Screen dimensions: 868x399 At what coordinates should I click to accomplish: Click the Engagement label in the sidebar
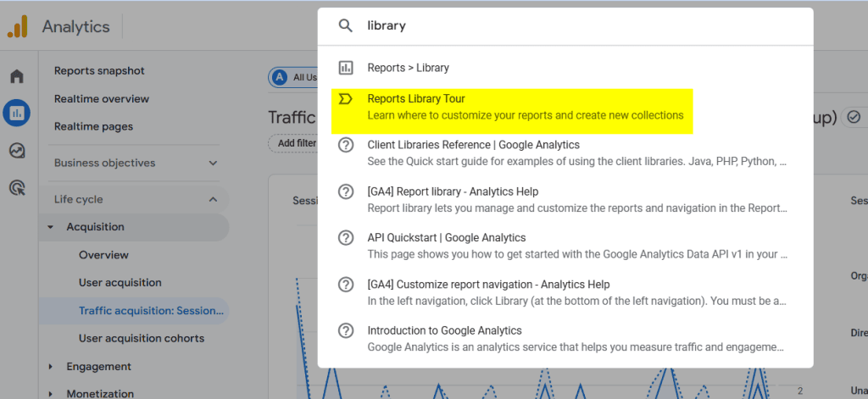pyautogui.click(x=99, y=366)
